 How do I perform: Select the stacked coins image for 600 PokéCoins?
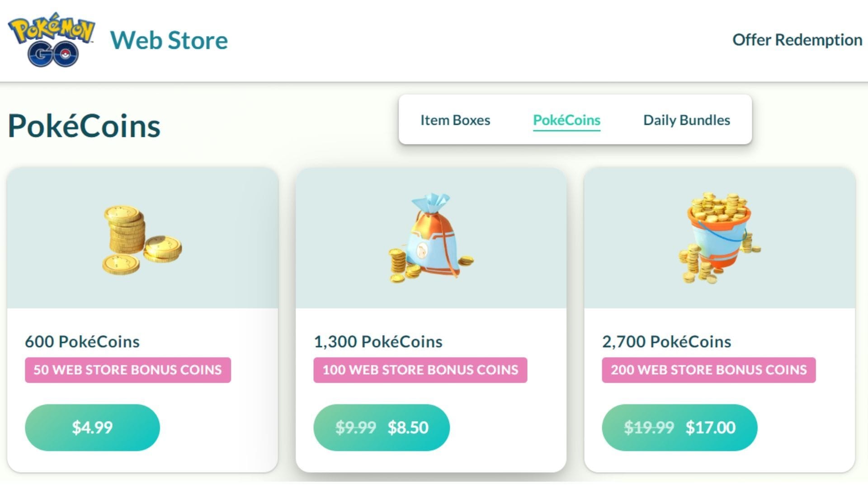(x=140, y=239)
